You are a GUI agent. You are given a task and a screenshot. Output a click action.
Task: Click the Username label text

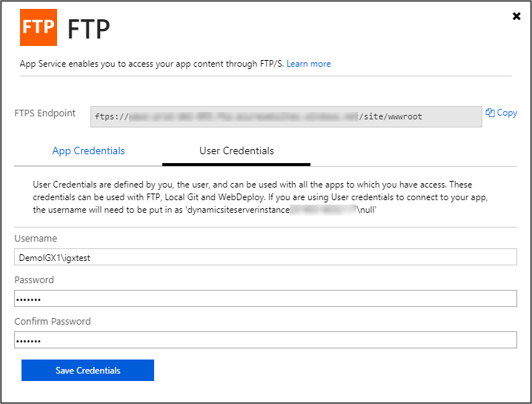tap(36, 239)
